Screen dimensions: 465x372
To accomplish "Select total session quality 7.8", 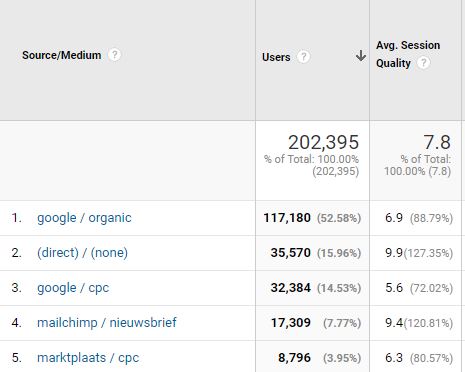I will (x=437, y=142).
